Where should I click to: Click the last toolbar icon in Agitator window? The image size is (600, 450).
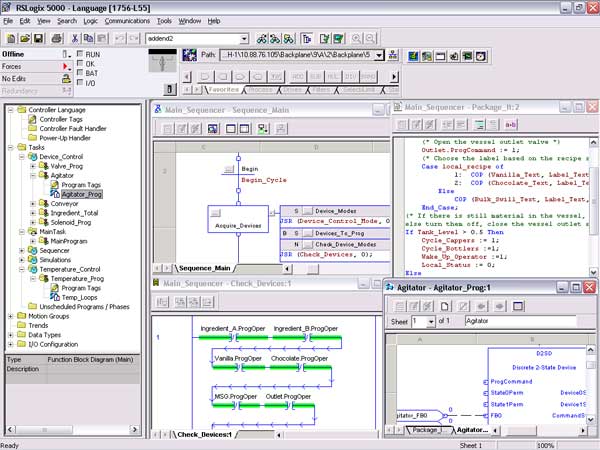click(518, 306)
